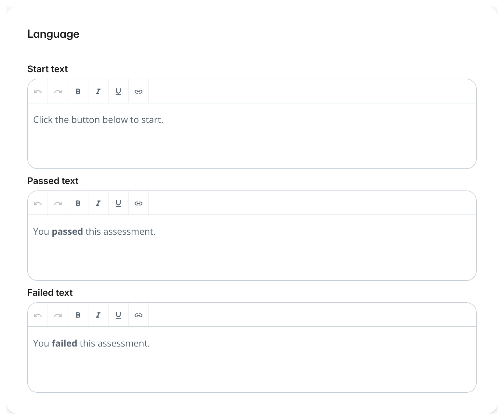Apply Underline in the Passed text editor
This screenshot has width=504, height=420.
point(118,203)
